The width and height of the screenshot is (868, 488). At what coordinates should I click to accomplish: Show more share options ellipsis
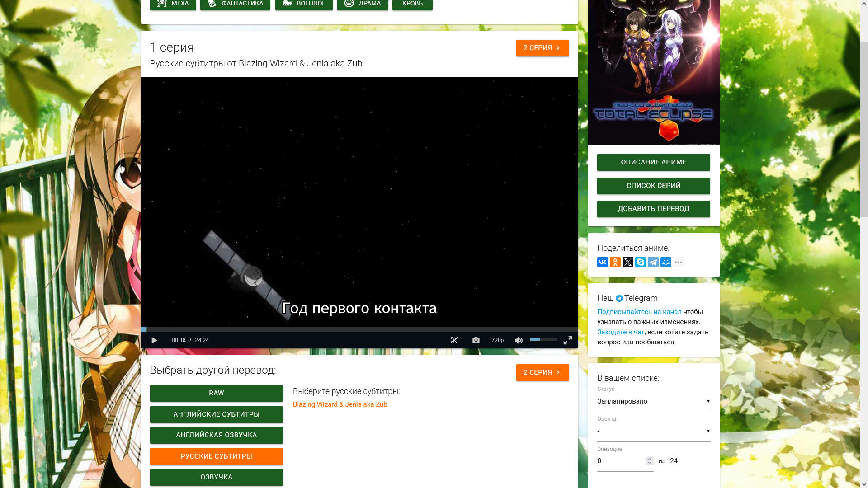pos(679,262)
